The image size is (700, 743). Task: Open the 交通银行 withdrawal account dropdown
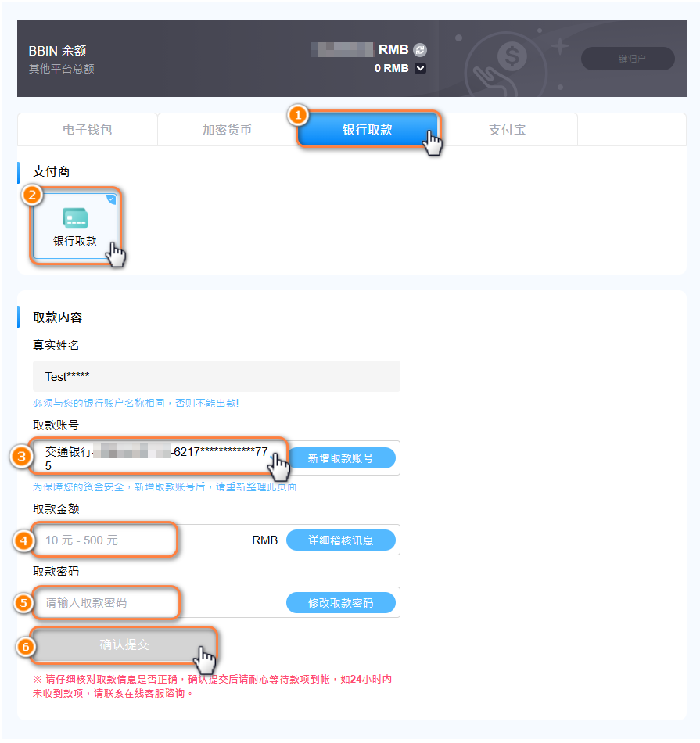point(159,458)
